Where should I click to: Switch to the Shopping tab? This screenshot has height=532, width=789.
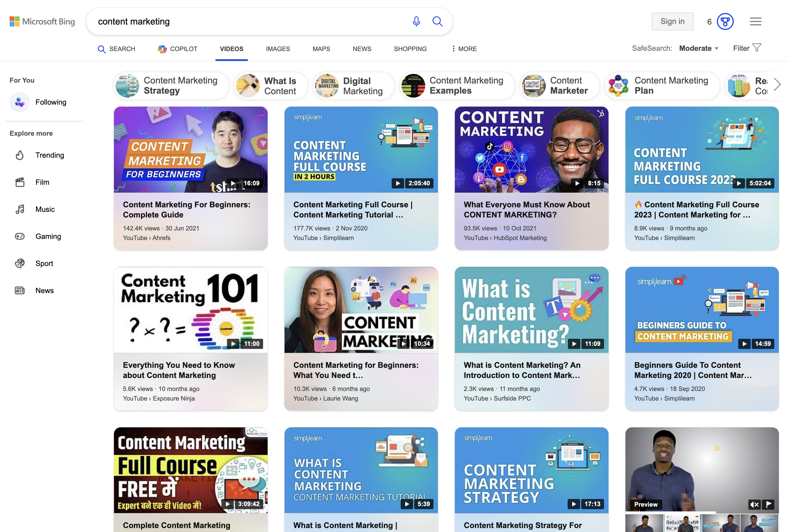410,49
